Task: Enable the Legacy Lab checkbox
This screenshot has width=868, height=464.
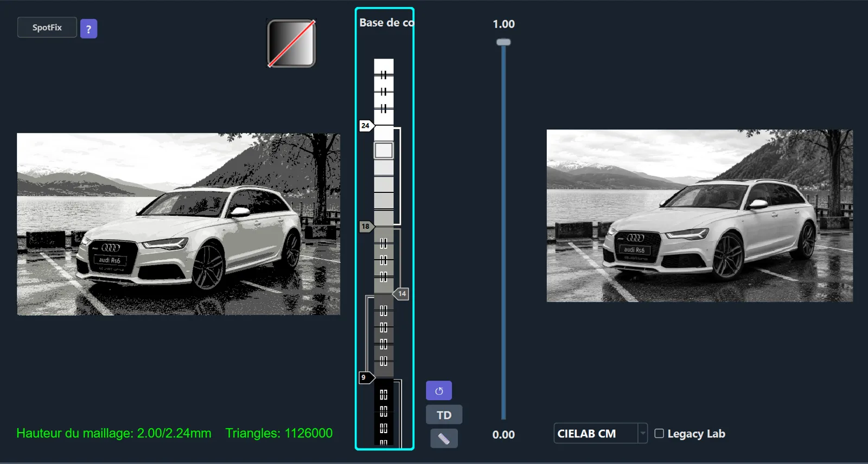Action: pyautogui.click(x=659, y=434)
